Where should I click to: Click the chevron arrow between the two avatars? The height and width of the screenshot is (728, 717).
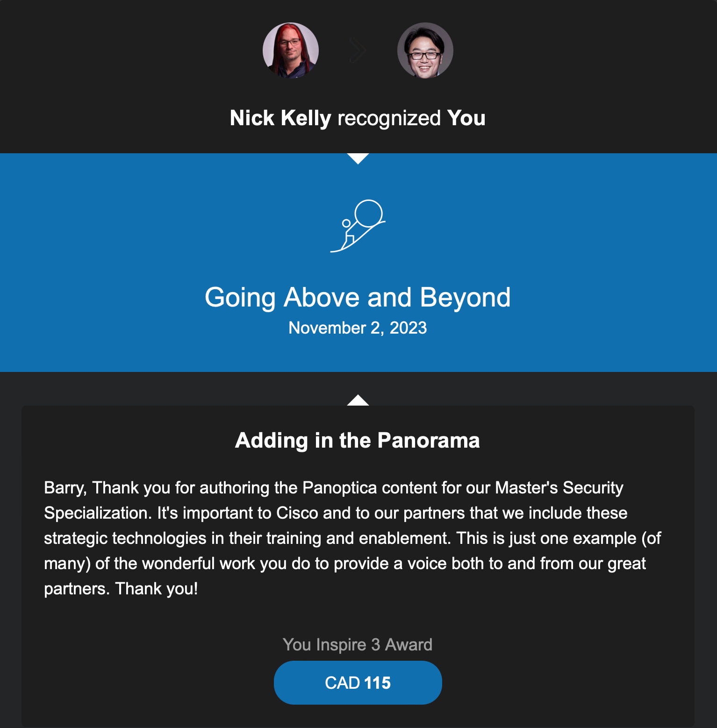(x=358, y=51)
